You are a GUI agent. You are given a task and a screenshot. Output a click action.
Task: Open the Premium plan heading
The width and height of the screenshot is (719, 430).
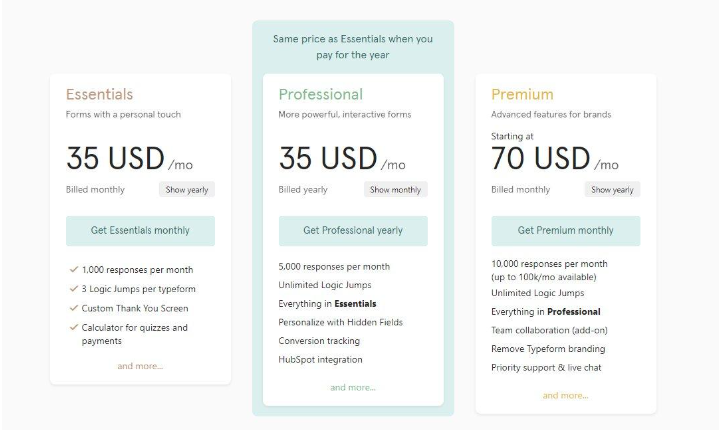pyautogui.click(x=522, y=94)
